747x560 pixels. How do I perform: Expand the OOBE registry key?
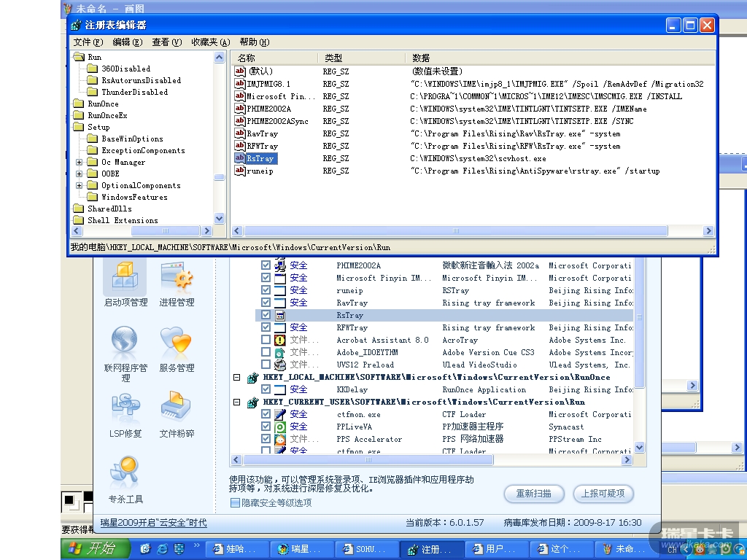click(79, 174)
